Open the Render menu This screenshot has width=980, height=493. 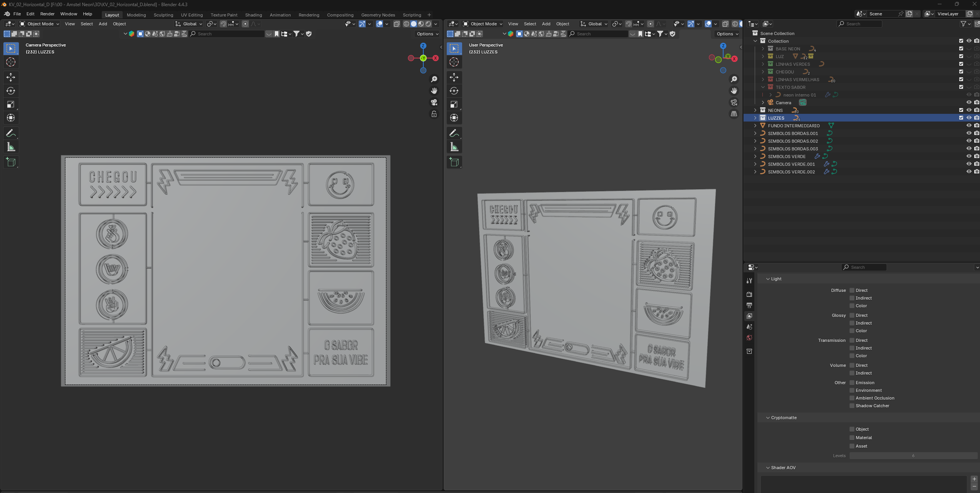pyautogui.click(x=47, y=14)
